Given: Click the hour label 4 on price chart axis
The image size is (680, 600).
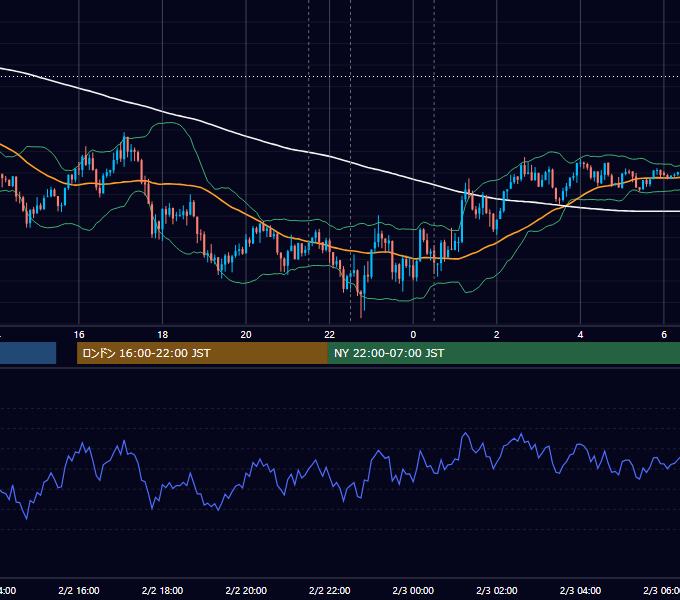Looking at the screenshot, I should [x=580, y=335].
